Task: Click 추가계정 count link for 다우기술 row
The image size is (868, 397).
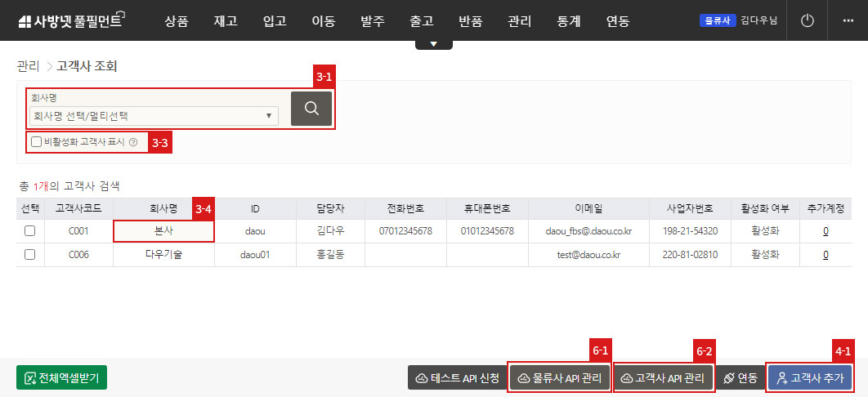Action: [x=825, y=254]
